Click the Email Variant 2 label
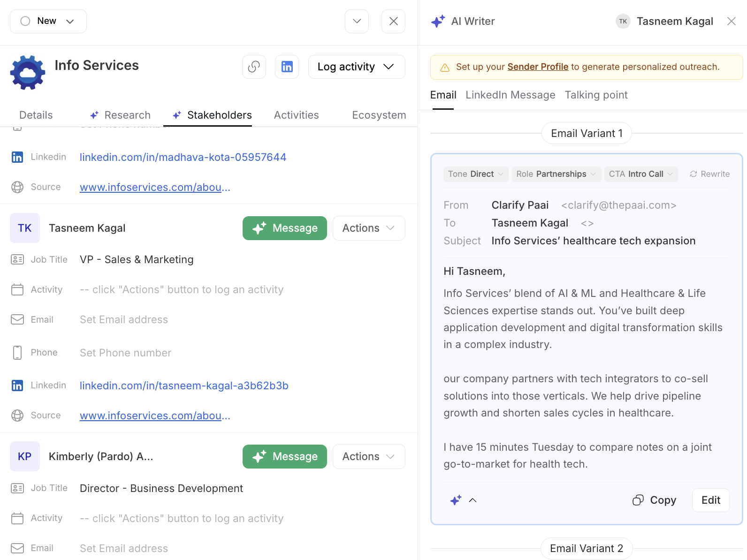747x560 pixels. click(587, 548)
